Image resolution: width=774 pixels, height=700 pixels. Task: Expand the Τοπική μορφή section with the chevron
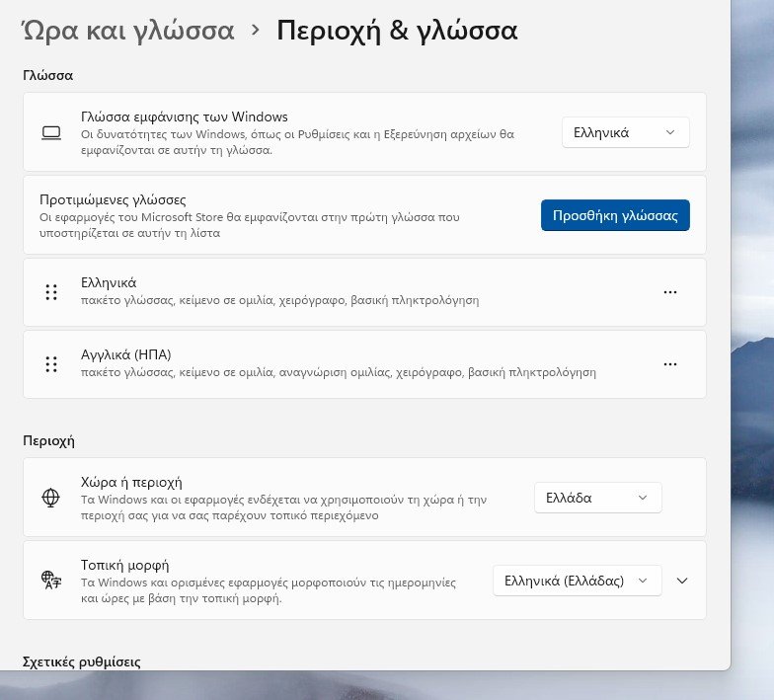[x=681, y=581]
